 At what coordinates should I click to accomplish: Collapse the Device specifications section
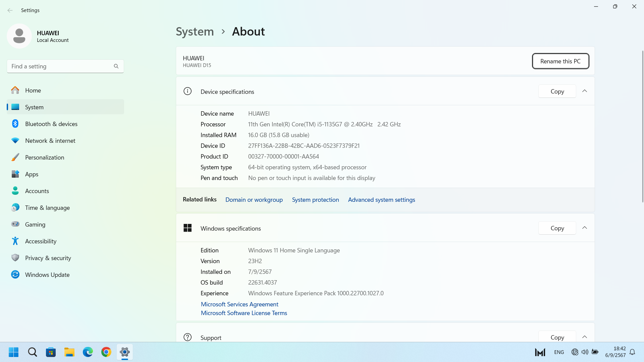coord(585,91)
